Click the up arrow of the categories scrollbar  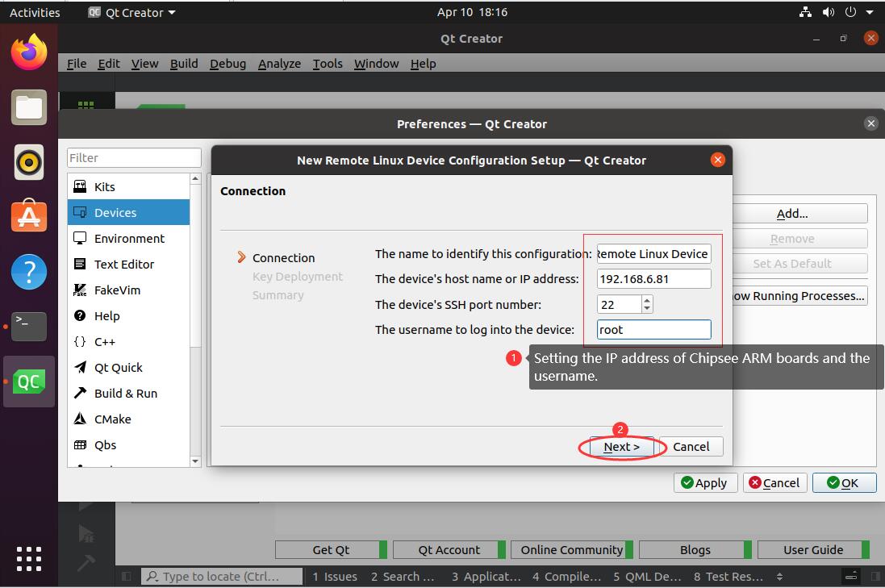coord(195,178)
